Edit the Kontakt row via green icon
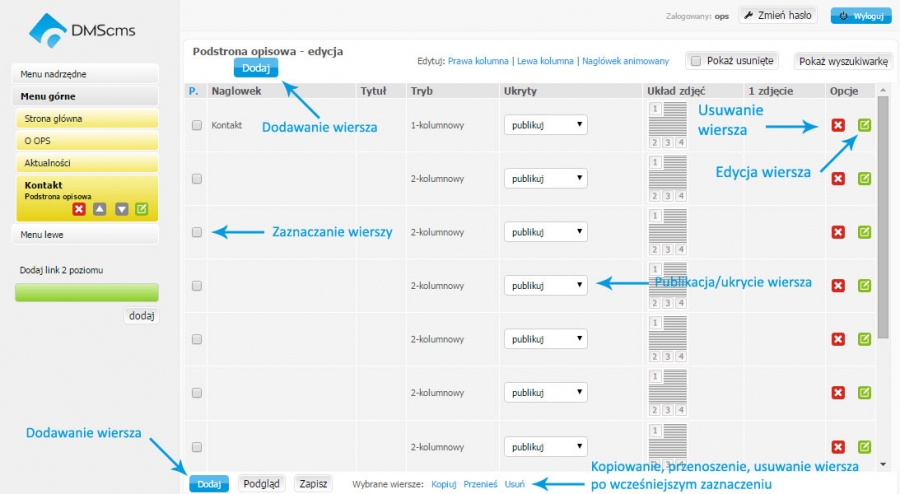 pos(864,125)
